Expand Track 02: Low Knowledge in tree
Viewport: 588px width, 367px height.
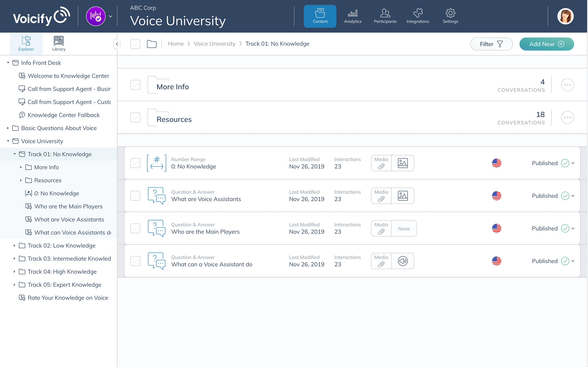(14, 246)
